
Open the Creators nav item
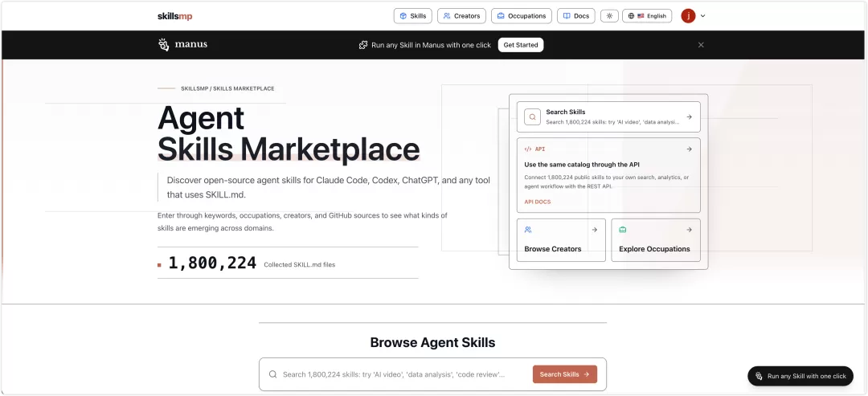461,16
